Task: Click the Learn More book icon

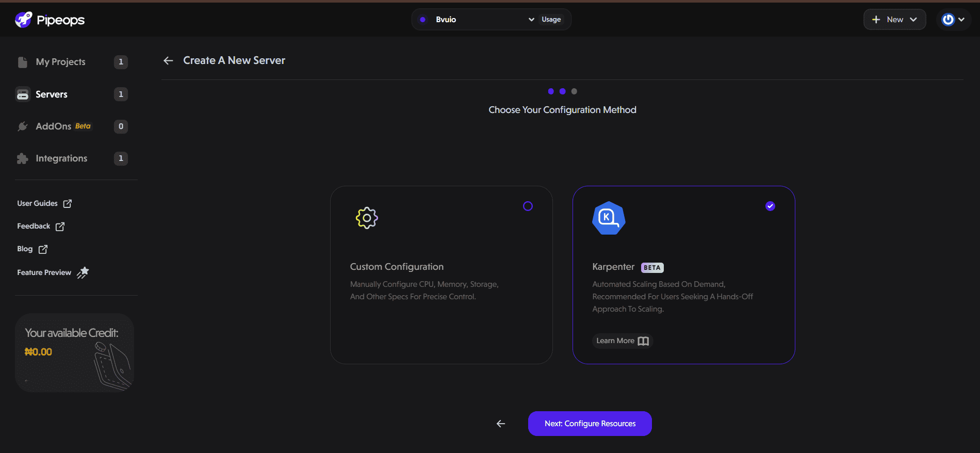Action: coord(643,341)
